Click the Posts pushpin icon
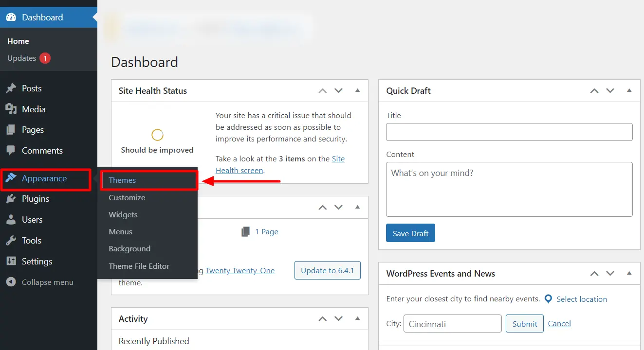644x350 pixels. [x=11, y=88]
